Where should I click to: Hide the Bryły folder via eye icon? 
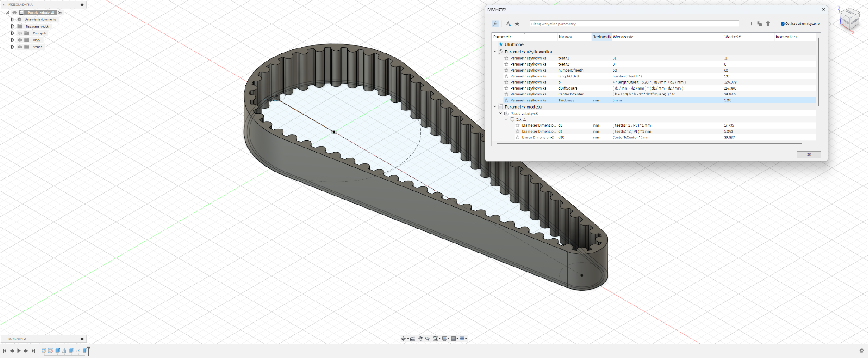(19, 40)
